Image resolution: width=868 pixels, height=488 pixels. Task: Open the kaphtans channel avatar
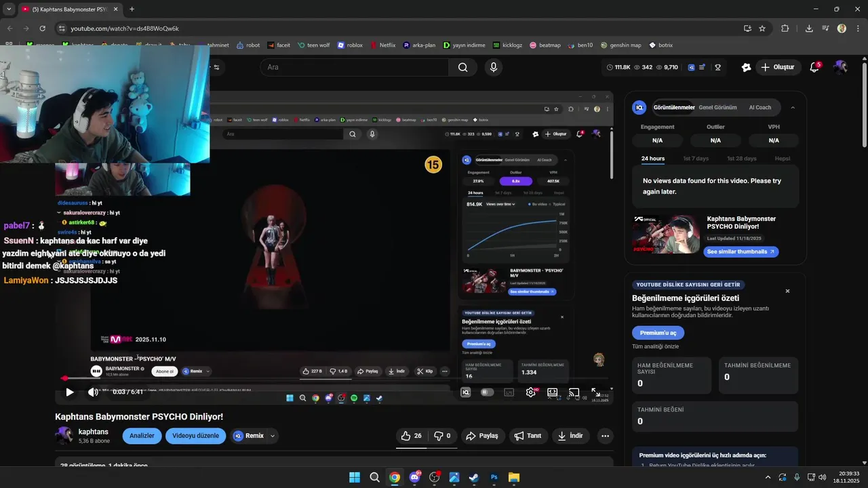64,436
